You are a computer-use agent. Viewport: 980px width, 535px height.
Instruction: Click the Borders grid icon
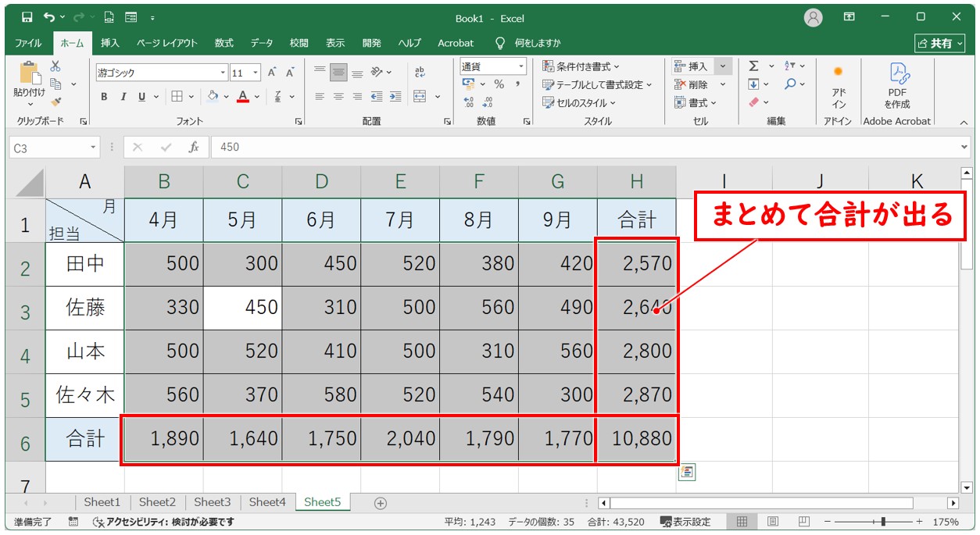pyautogui.click(x=177, y=97)
